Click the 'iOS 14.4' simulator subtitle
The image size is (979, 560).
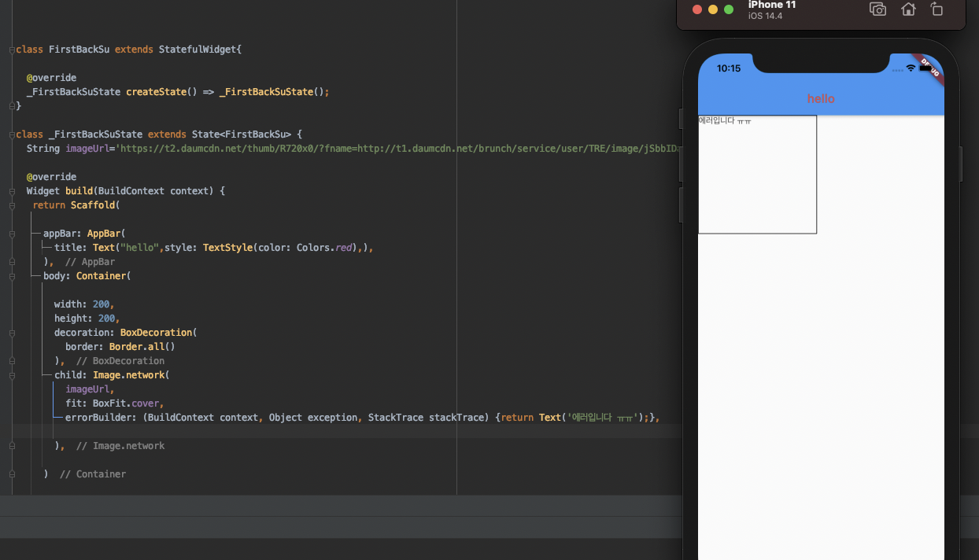click(765, 16)
